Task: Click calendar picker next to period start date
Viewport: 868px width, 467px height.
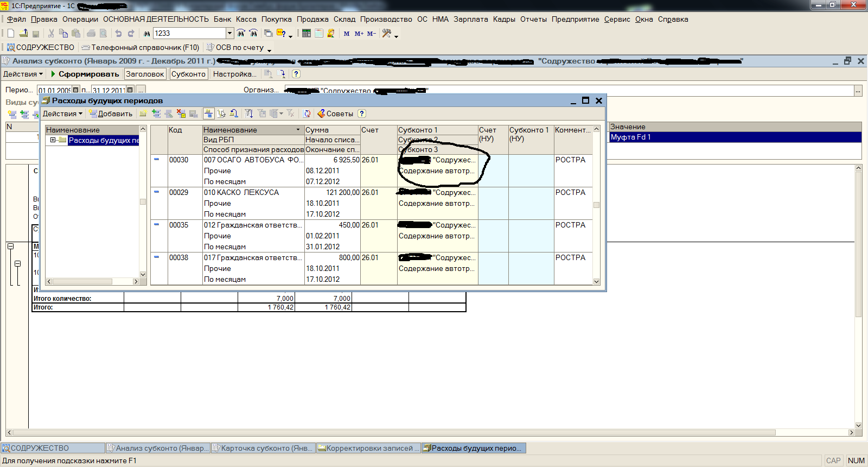Action: pyautogui.click(x=75, y=90)
